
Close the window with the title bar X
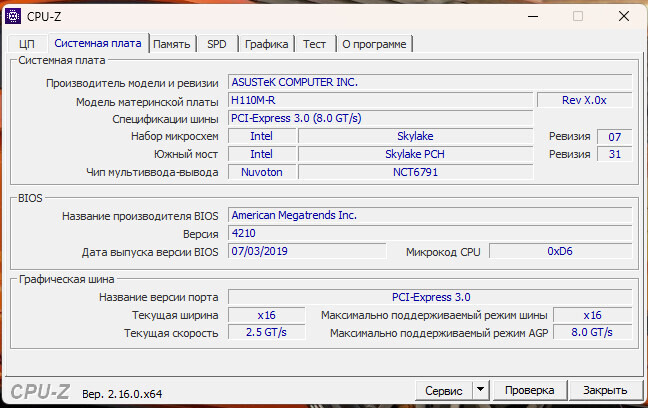pyautogui.click(x=623, y=16)
